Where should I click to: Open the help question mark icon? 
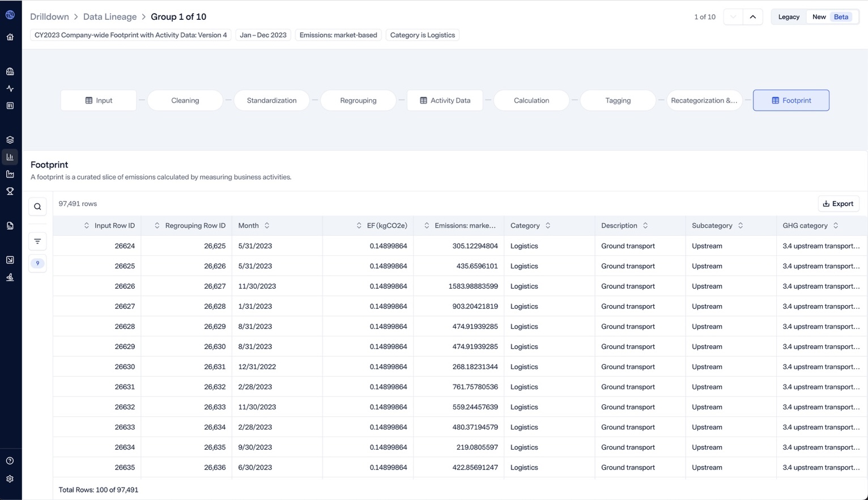(10, 461)
